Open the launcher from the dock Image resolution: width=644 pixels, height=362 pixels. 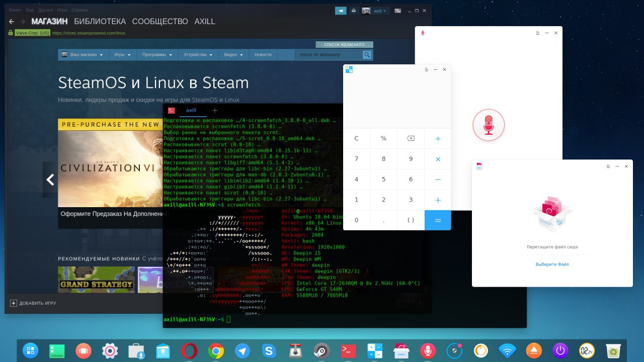point(31,350)
